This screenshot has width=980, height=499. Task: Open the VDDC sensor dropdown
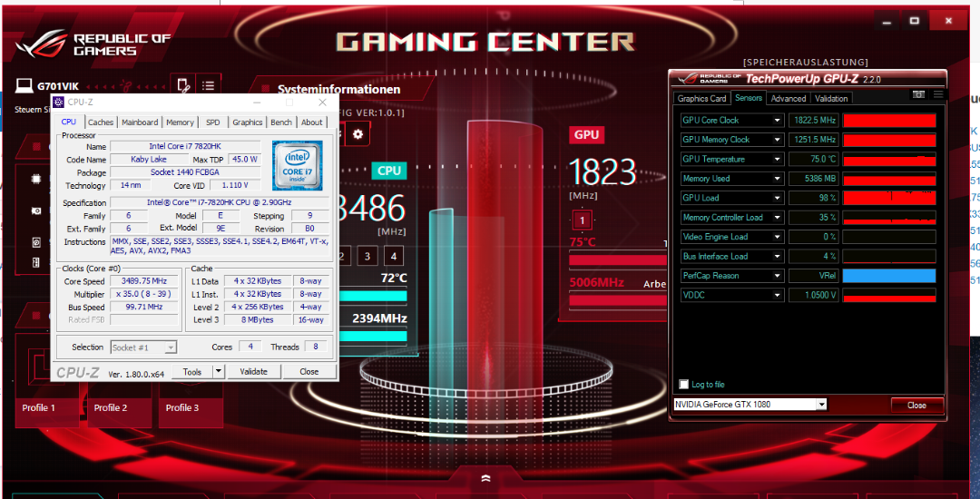pos(778,295)
